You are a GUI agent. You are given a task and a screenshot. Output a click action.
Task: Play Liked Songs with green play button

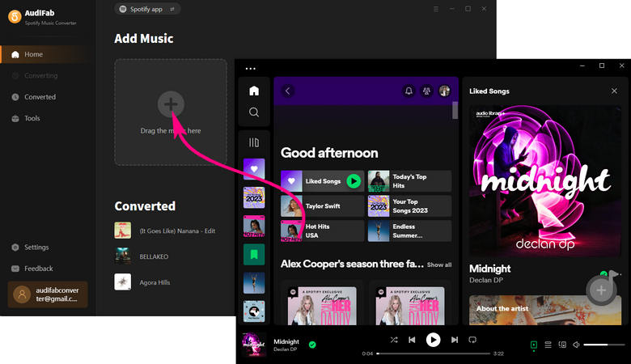point(354,181)
